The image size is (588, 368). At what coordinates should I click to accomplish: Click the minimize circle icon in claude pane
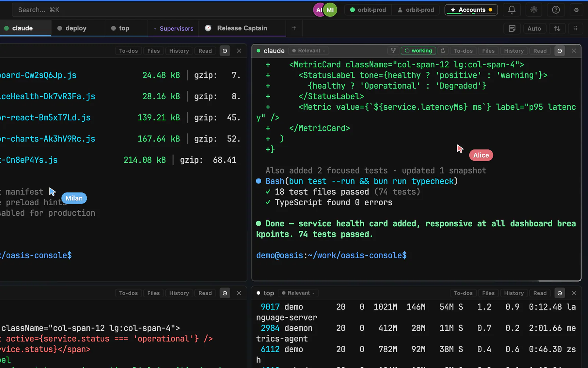click(560, 51)
